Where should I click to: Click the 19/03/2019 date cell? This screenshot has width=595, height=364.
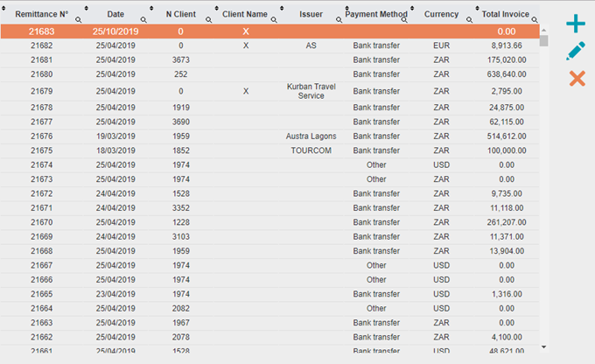click(x=115, y=136)
